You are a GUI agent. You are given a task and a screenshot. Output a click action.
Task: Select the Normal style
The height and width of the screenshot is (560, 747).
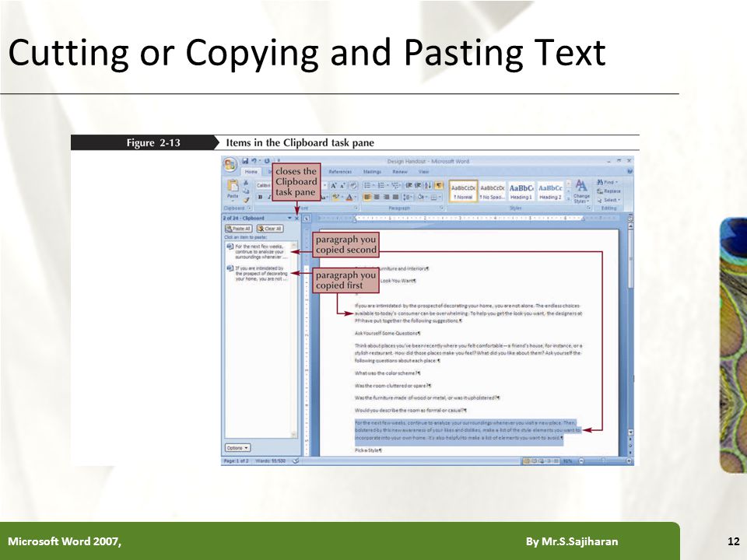[463, 191]
